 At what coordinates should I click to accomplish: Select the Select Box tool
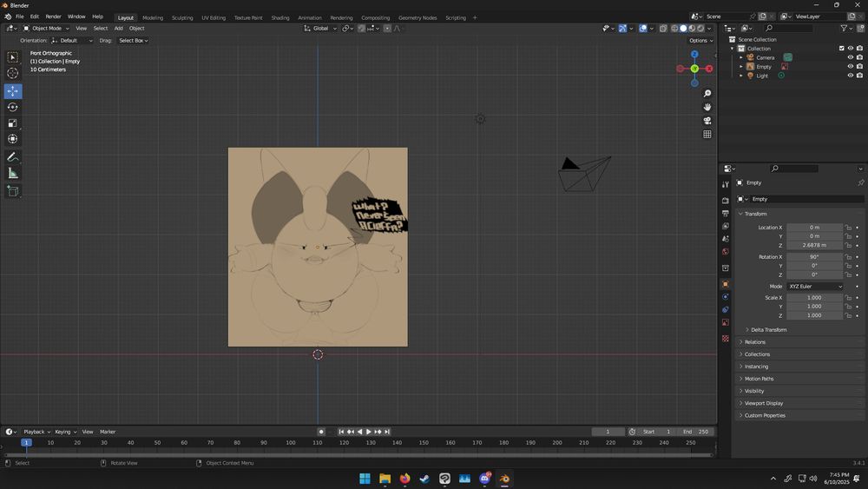pyautogui.click(x=13, y=57)
